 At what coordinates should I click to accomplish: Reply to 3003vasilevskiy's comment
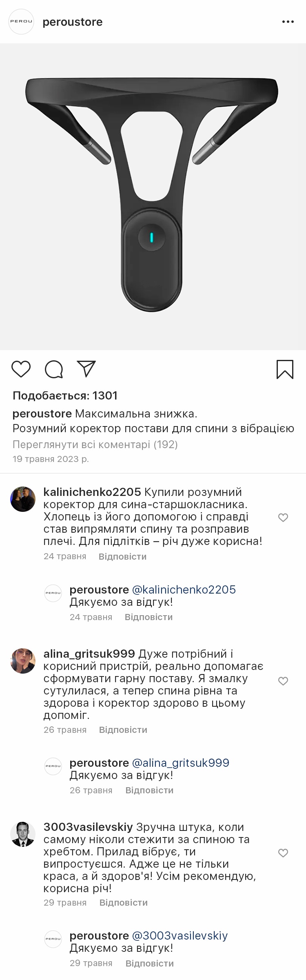123,903
